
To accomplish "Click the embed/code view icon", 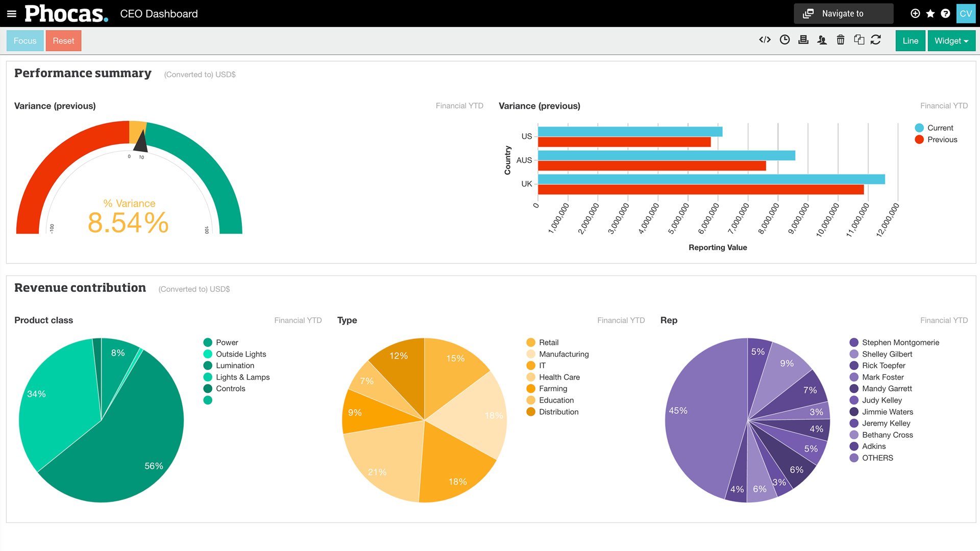I will pyautogui.click(x=764, y=40).
